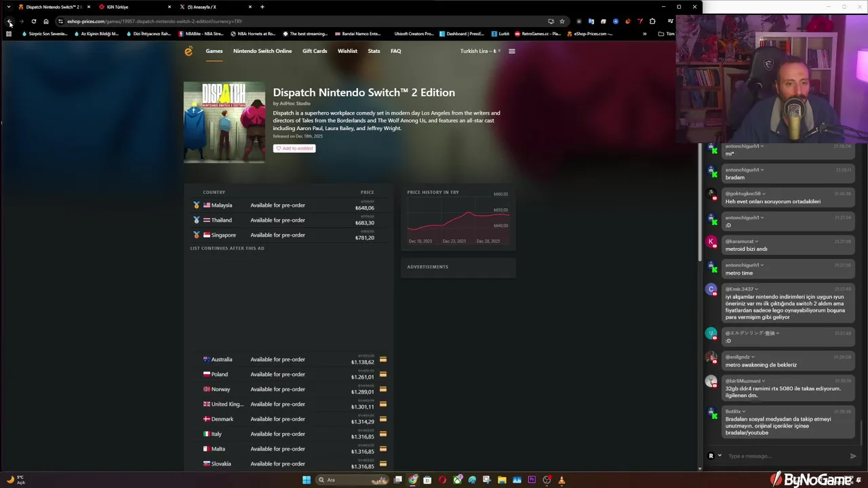Bookmark this page with the star icon

point(562,21)
